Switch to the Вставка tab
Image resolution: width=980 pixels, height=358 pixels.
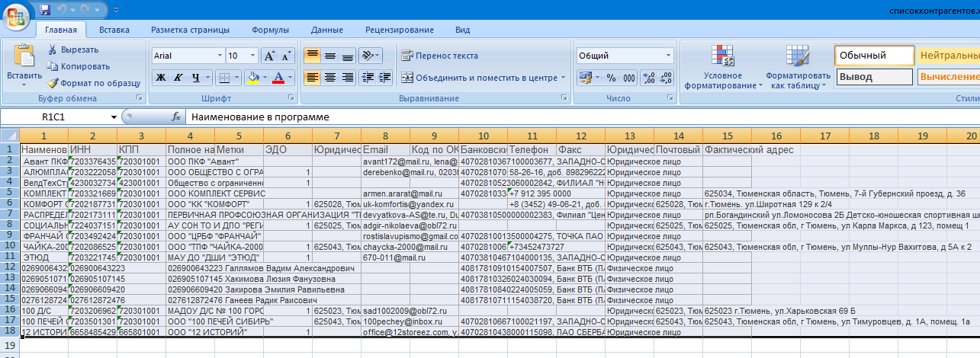point(114,30)
